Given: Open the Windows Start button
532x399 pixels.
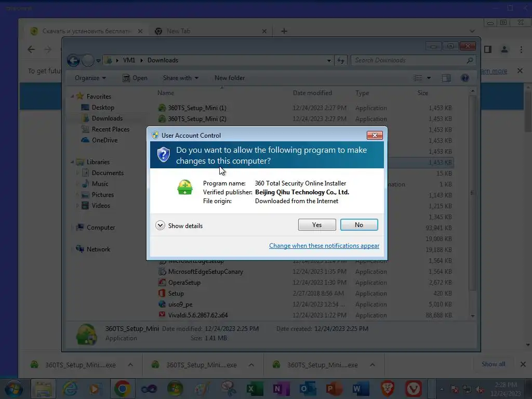Looking at the screenshot, I should pos(14,389).
